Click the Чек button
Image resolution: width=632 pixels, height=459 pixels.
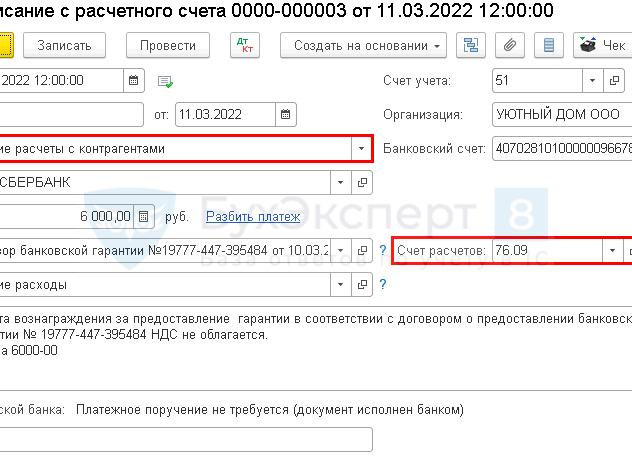coord(603,45)
